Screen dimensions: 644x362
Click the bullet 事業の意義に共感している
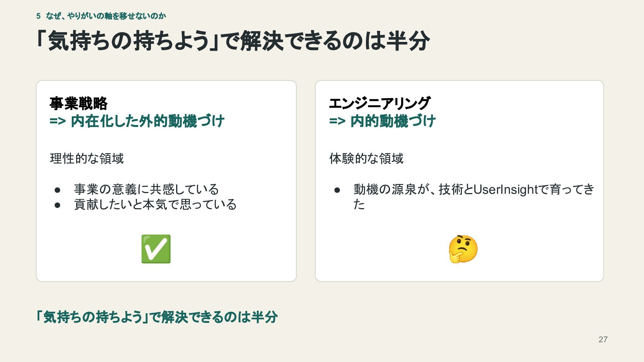146,189
